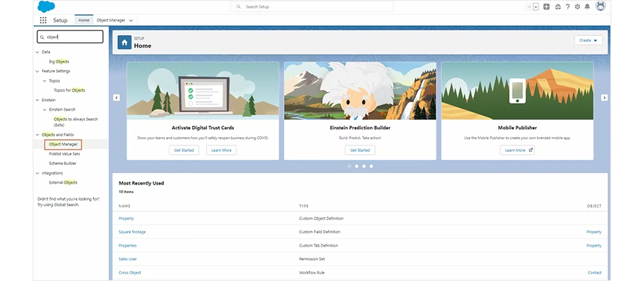Image resolution: width=644 pixels, height=281 pixels.
Task: Switch to the Object Manager tab
Action: pyautogui.click(x=111, y=20)
